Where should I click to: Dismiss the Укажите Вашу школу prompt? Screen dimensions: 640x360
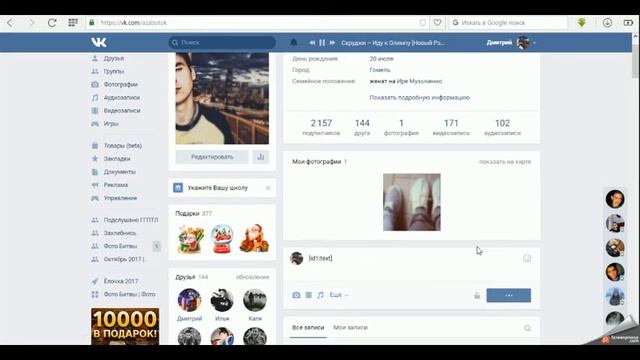tap(268, 188)
